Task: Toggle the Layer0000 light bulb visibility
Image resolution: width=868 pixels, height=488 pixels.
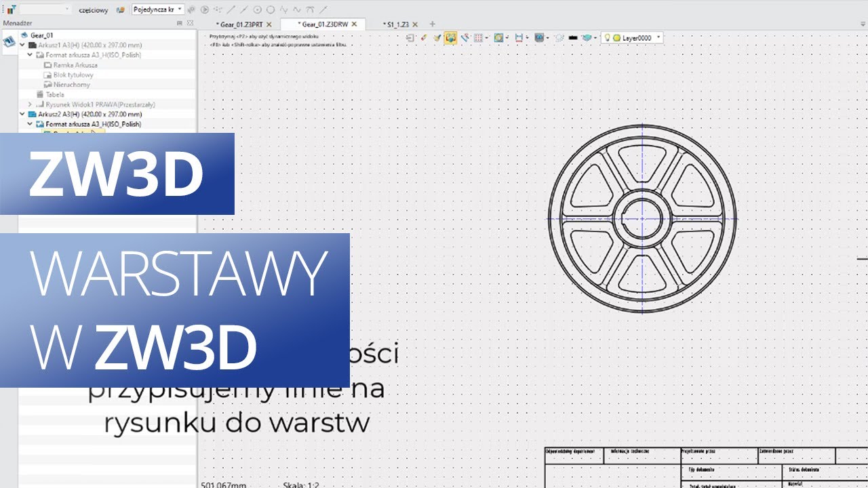Action: (607, 37)
